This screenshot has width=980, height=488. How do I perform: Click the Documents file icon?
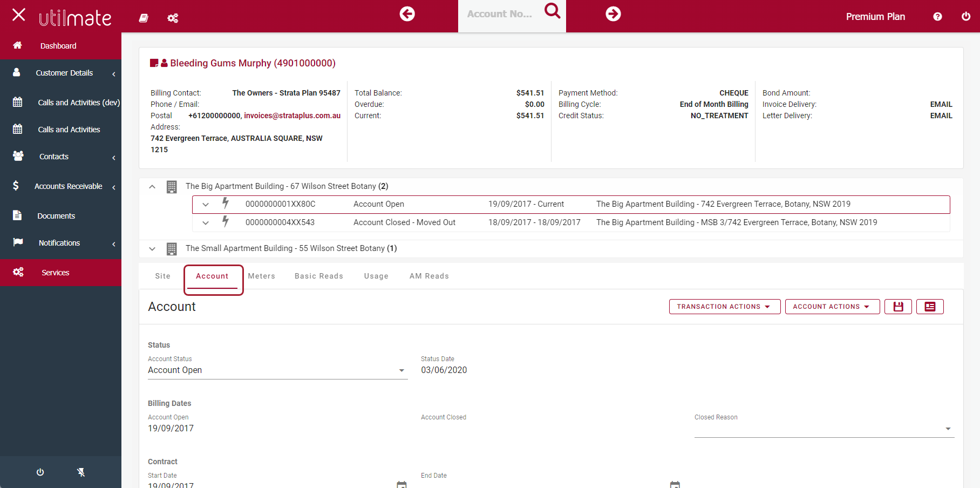(x=17, y=215)
